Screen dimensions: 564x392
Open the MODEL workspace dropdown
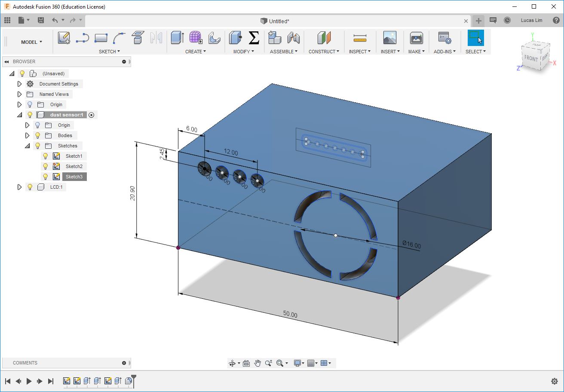[x=31, y=42]
